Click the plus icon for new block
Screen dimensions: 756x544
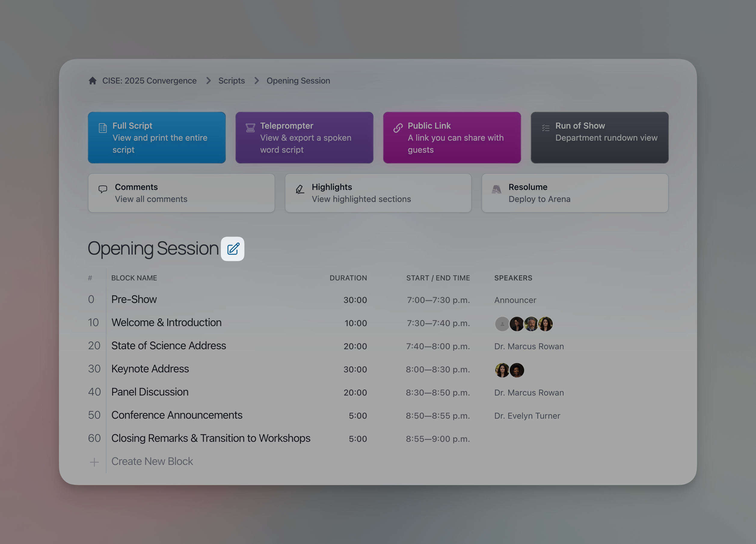tap(94, 462)
